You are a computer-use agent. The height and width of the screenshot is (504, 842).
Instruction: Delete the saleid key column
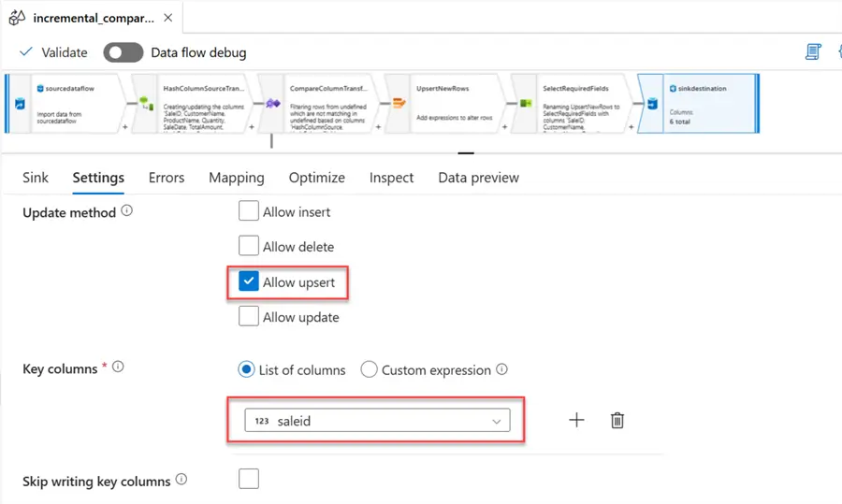coord(617,421)
